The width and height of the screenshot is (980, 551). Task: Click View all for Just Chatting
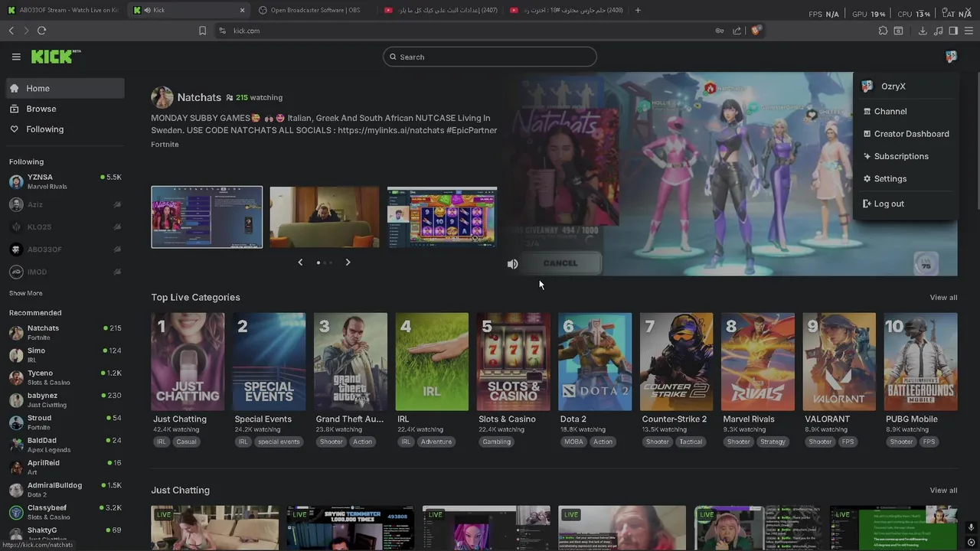943,491
